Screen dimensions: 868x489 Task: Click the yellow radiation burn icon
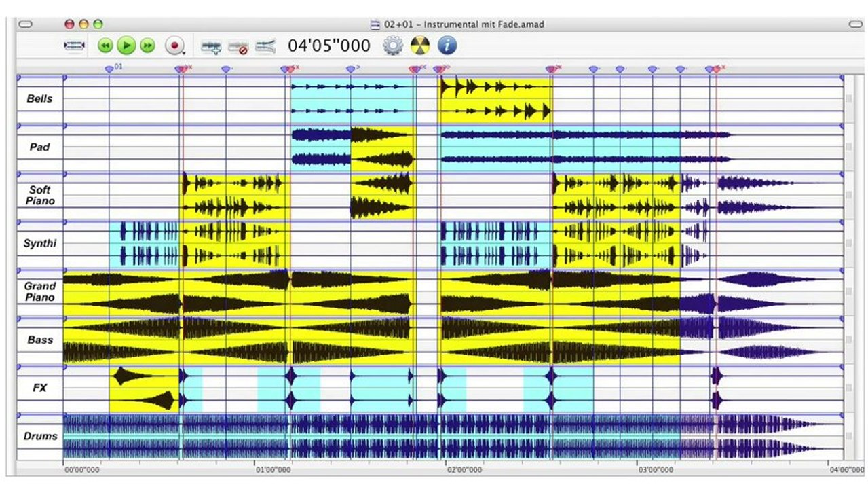[420, 46]
